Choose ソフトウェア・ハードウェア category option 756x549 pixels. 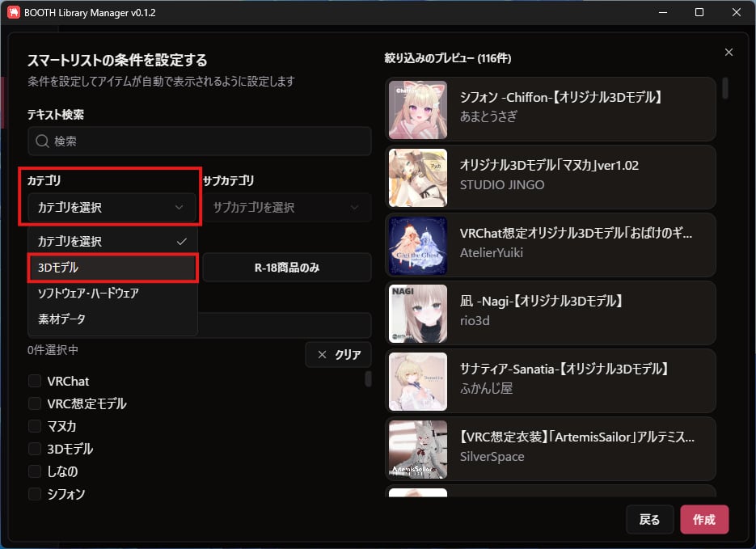(112, 293)
